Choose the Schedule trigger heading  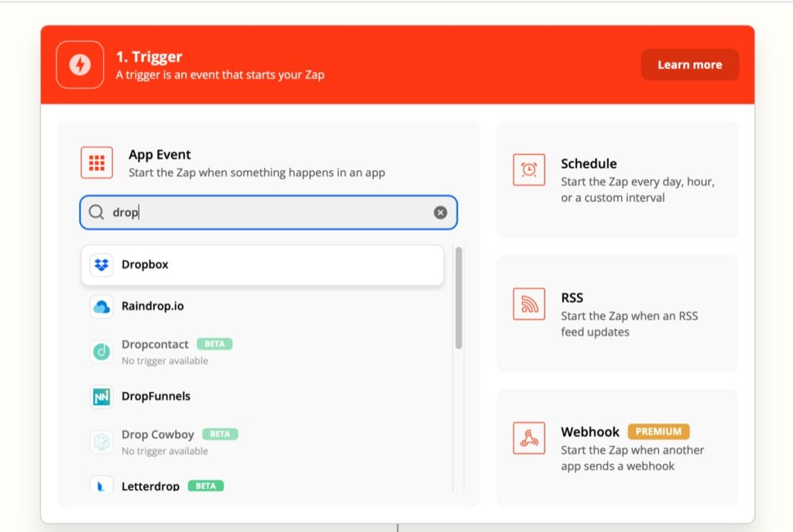(x=589, y=164)
